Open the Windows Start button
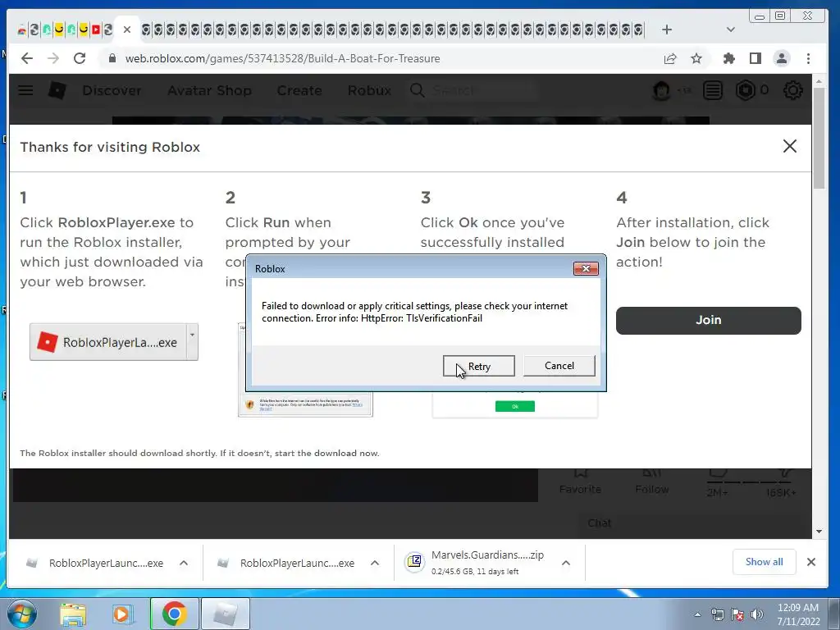Screen dimensions: 840x630 (x=21, y=614)
